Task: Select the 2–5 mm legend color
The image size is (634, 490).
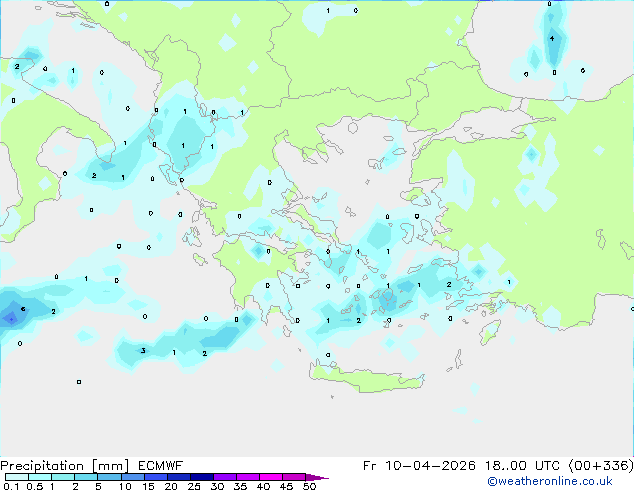Action: (86, 477)
